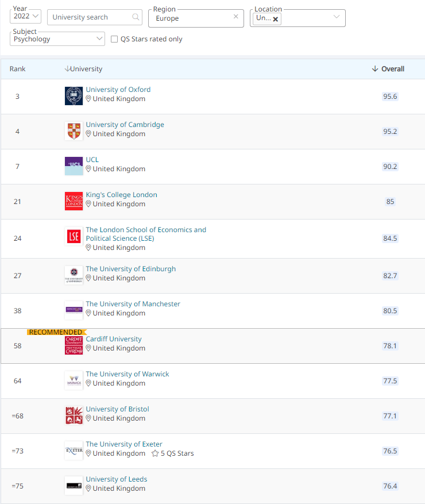425x504 pixels.
Task: Expand the Location dropdown arrow
Action: click(x=337, y=17)
